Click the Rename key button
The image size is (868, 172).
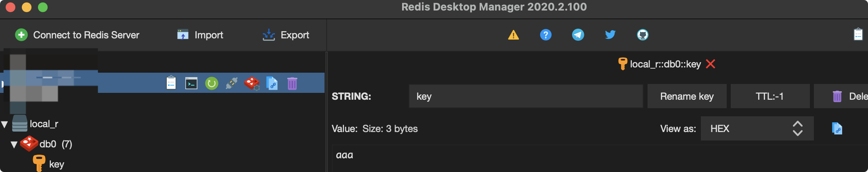pos(686,96)
